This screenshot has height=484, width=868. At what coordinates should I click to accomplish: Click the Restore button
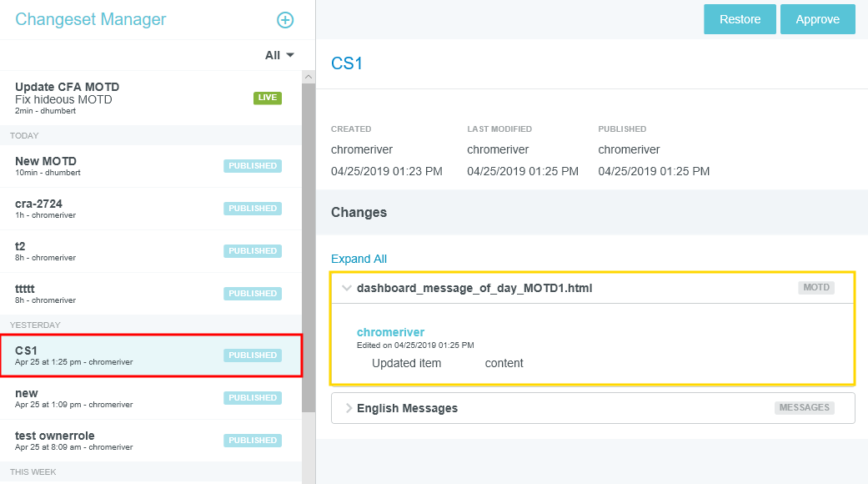click(x=740, y=19)
